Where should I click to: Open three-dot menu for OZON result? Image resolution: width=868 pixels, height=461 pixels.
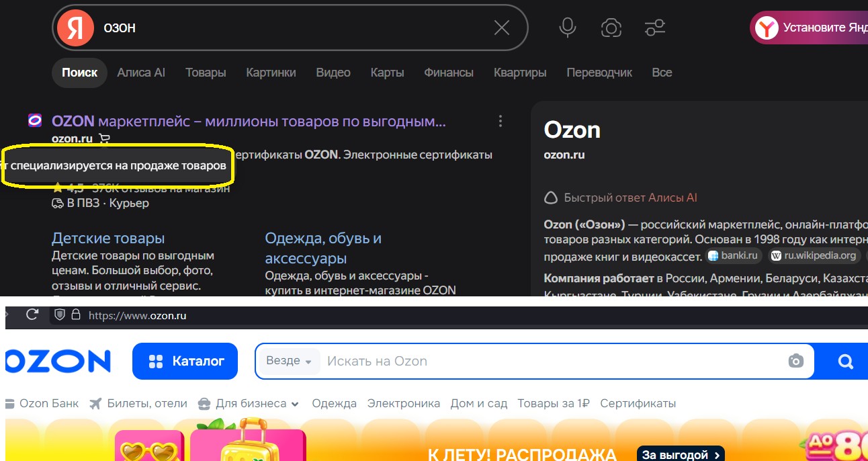coord(501,121)
